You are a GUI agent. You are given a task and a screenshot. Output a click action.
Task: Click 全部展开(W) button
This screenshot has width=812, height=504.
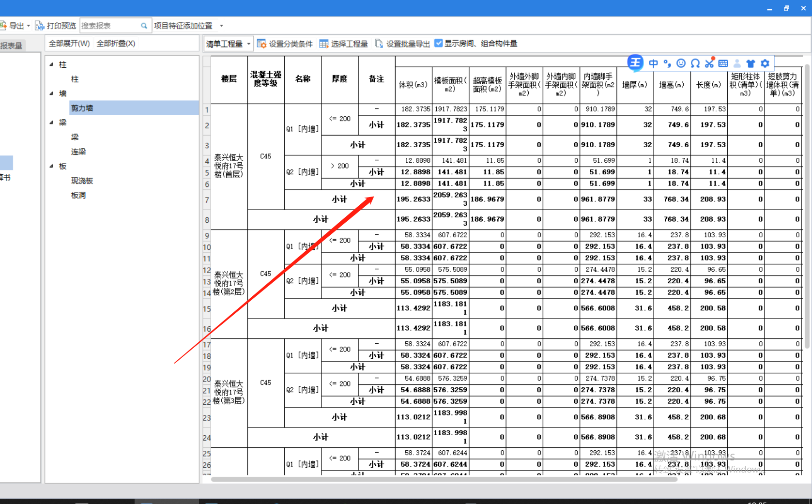(69, 44)
